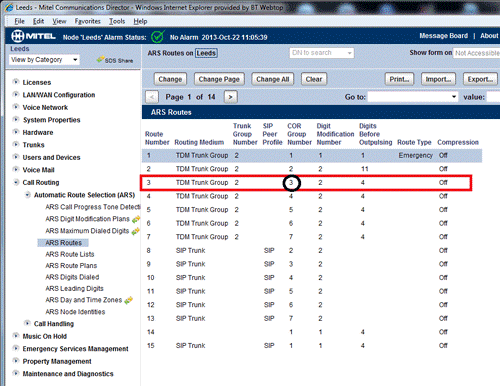Expand Maintenance and Diagnostics category
The height and width of the screenshot is (386, 500).
[x=15, y=373]
